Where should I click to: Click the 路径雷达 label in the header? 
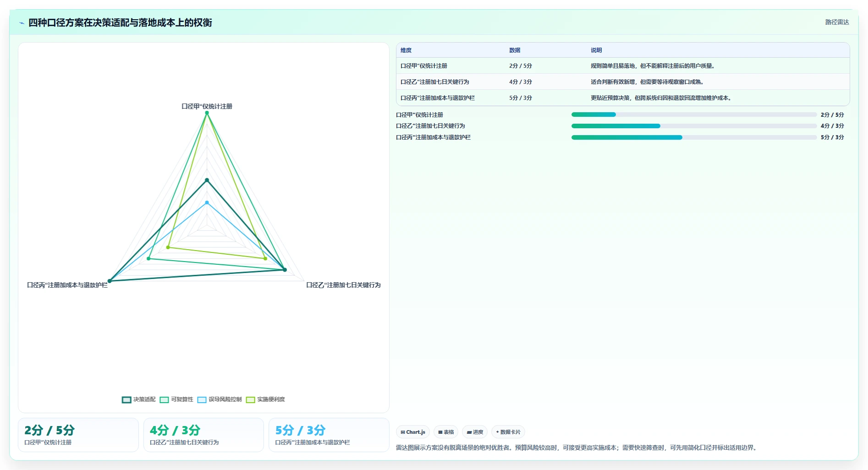[837, 22]
